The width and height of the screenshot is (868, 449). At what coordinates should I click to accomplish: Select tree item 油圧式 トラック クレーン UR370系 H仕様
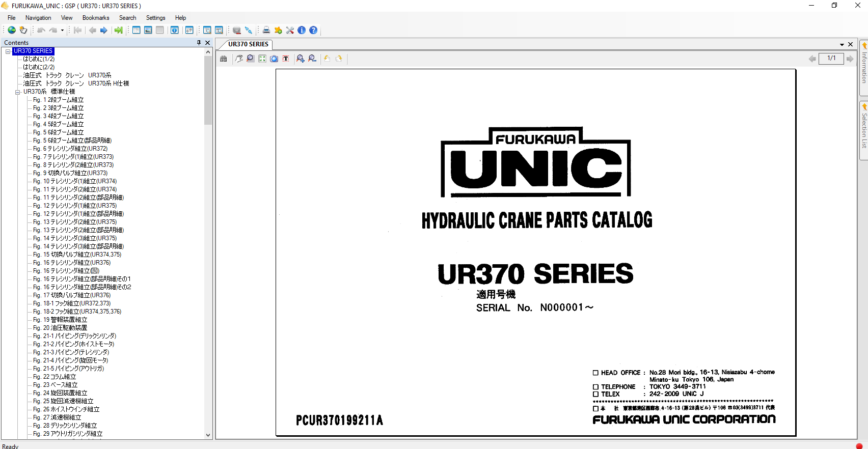tap(76, 83)
